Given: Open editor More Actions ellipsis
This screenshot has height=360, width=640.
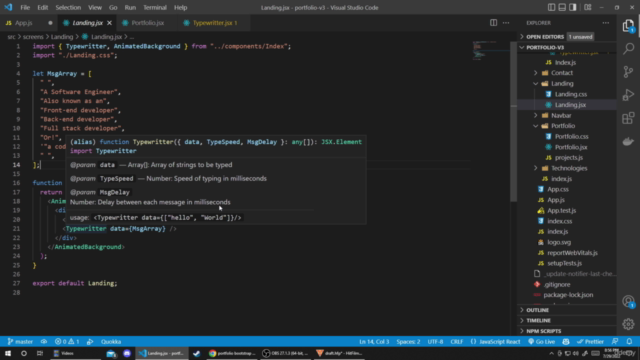Looking at the screenshot, I should pyautogui.click(x=506, y=23).
